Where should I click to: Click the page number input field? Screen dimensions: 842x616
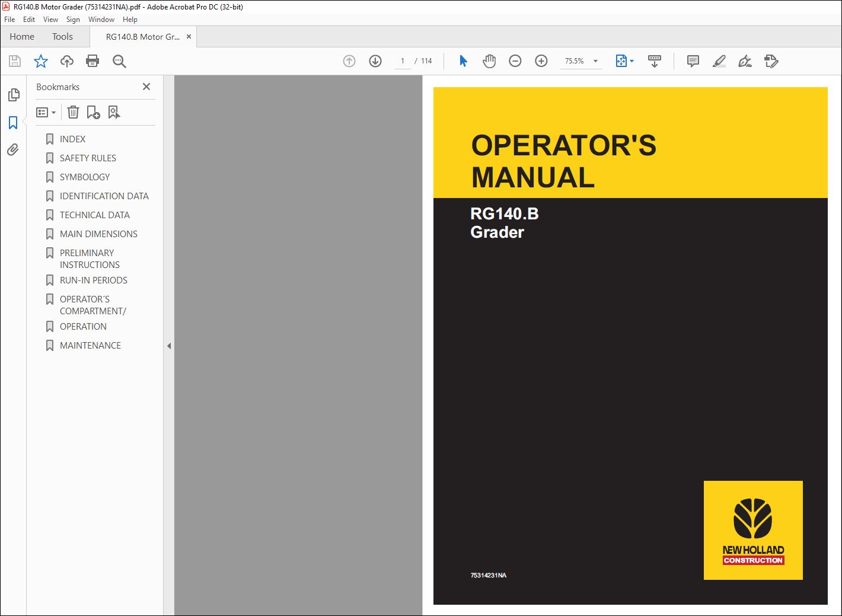403,61
